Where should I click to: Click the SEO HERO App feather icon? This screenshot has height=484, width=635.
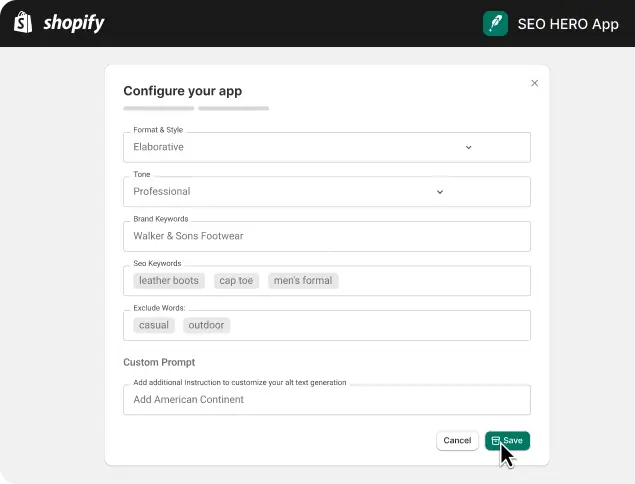(x=495, y=23)
